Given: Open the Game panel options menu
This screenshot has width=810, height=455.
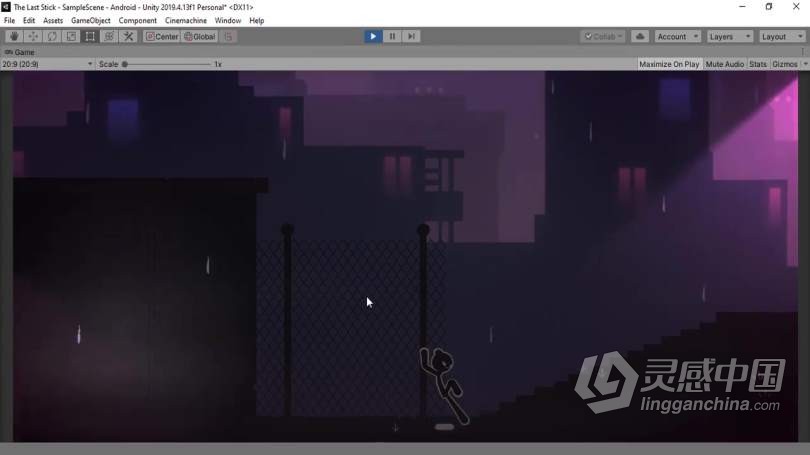Looking at the screenshot, I should point(803,52).
